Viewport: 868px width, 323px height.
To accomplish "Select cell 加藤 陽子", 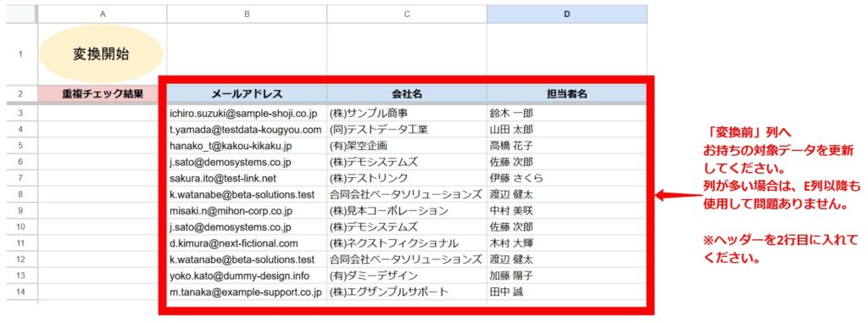I will tap(567, 276).
